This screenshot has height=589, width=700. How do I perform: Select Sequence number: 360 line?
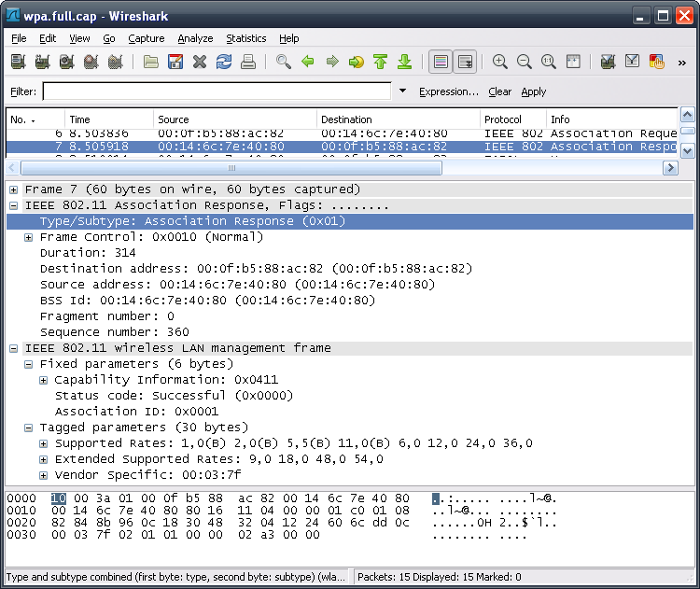pyautogui.click(x=114, y=332)
